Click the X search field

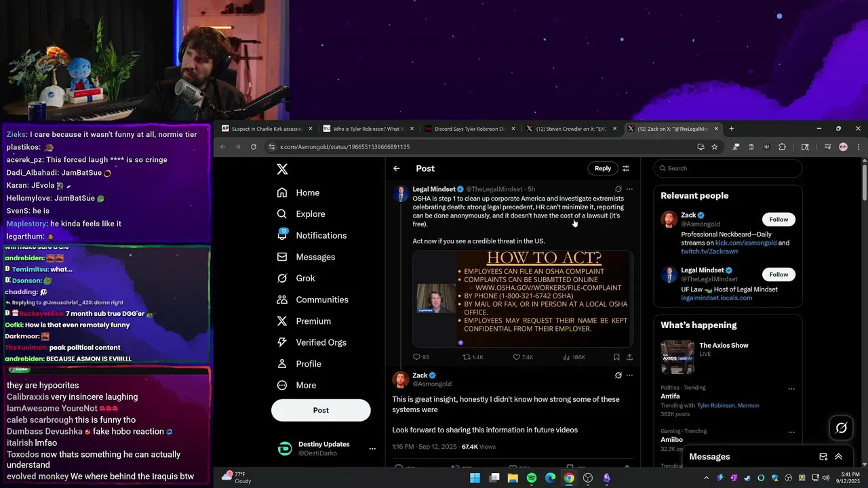tap(728, 168)
